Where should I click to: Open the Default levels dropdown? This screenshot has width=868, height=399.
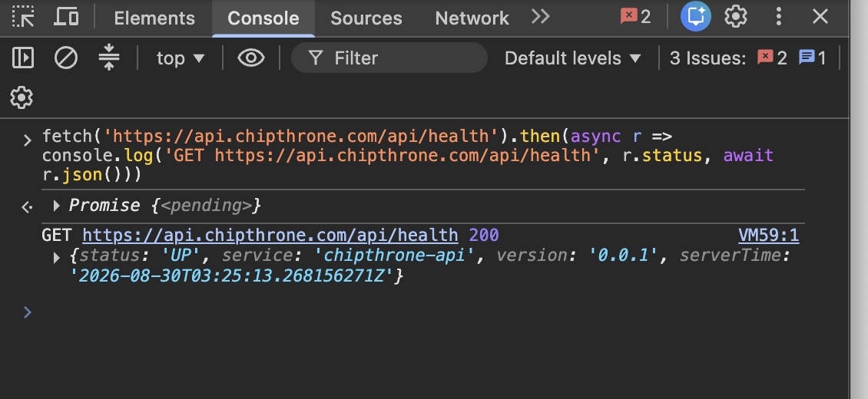[572, 58]
